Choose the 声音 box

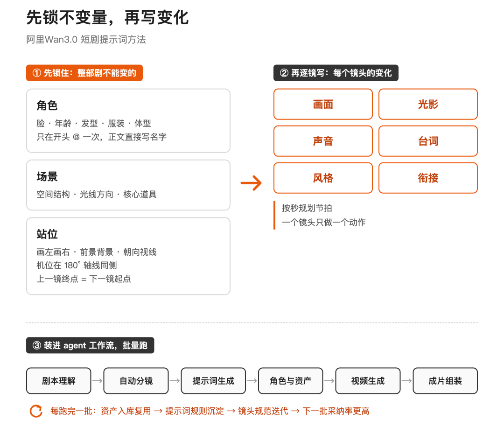click(323, 141)
